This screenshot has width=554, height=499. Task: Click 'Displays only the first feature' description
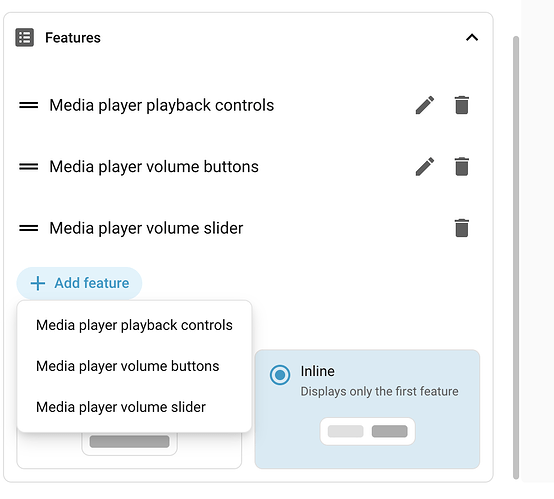pos(379,392)
